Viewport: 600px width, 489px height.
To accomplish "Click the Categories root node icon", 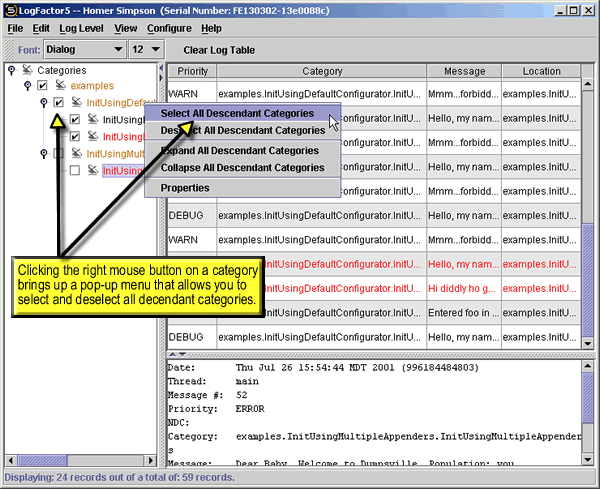I will 28,71.
